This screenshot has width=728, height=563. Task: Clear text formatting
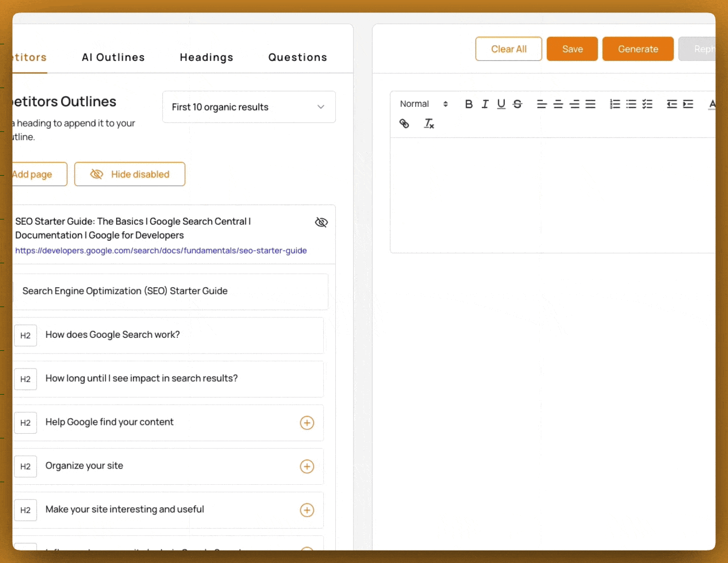(429, 124)
